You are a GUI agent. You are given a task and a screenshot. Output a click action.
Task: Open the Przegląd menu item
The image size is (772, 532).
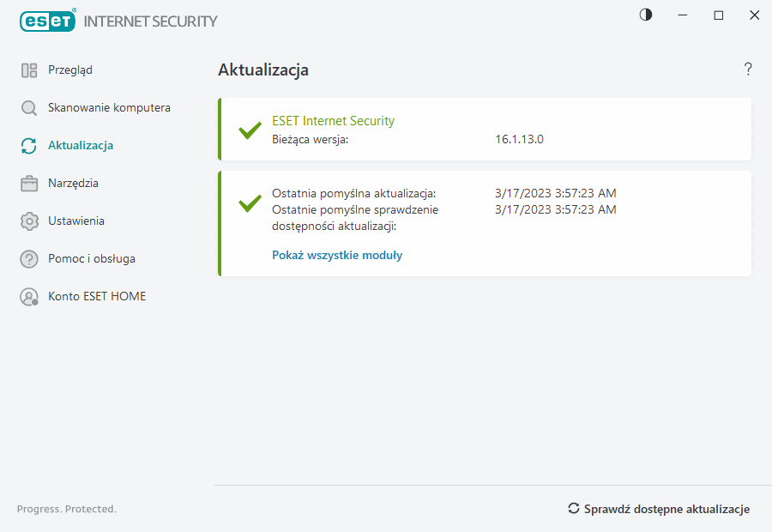click(70, 70)
